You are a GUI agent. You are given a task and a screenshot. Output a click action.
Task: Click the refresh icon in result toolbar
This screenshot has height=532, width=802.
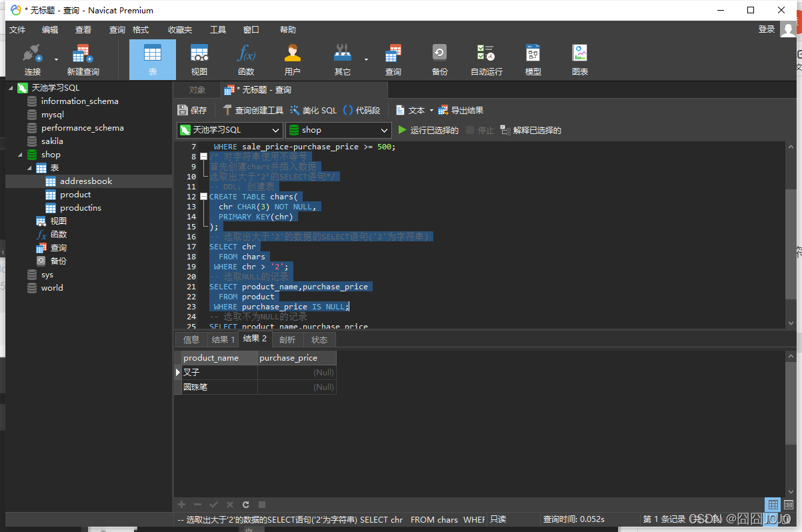click(246, 505)
